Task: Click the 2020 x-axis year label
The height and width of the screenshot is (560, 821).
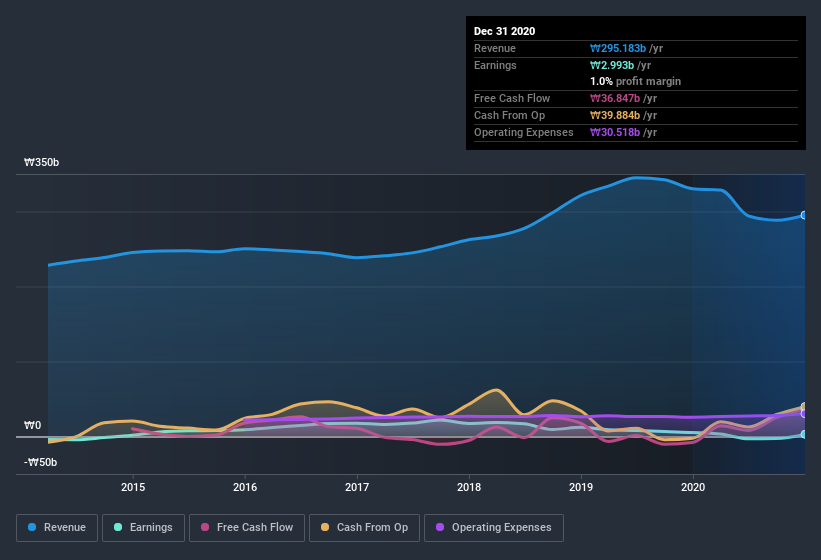Action: point(693,487)
